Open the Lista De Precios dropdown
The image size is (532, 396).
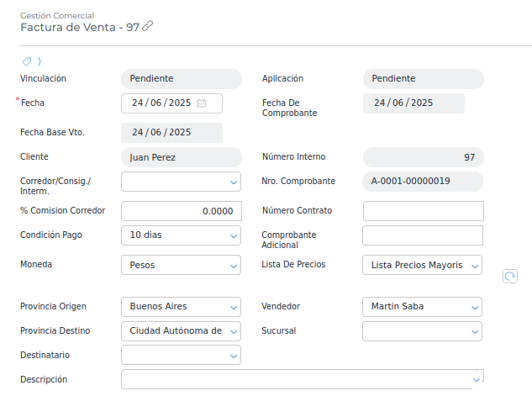pos(475,266)
